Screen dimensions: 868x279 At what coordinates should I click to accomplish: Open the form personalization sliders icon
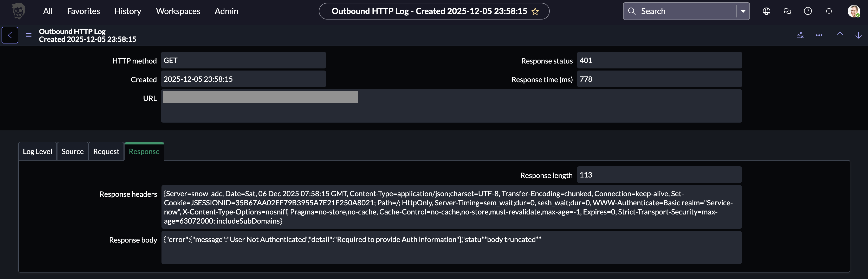tap(800, 35)
